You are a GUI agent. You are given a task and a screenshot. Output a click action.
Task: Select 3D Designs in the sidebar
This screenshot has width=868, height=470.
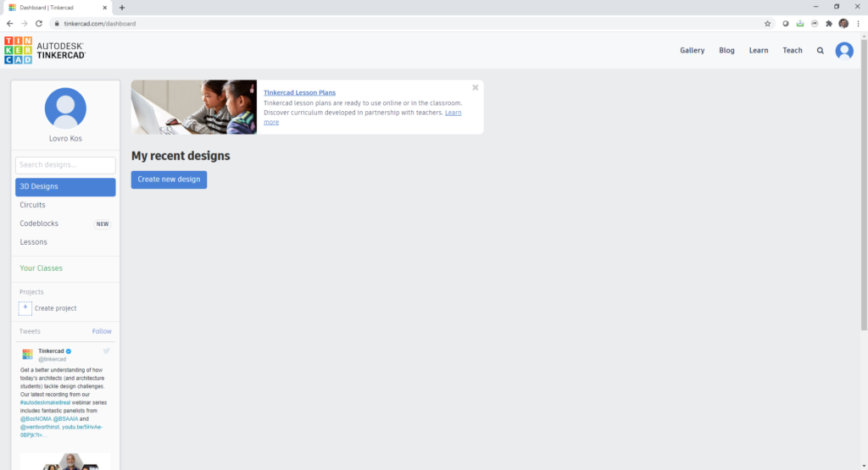[65, 186]
